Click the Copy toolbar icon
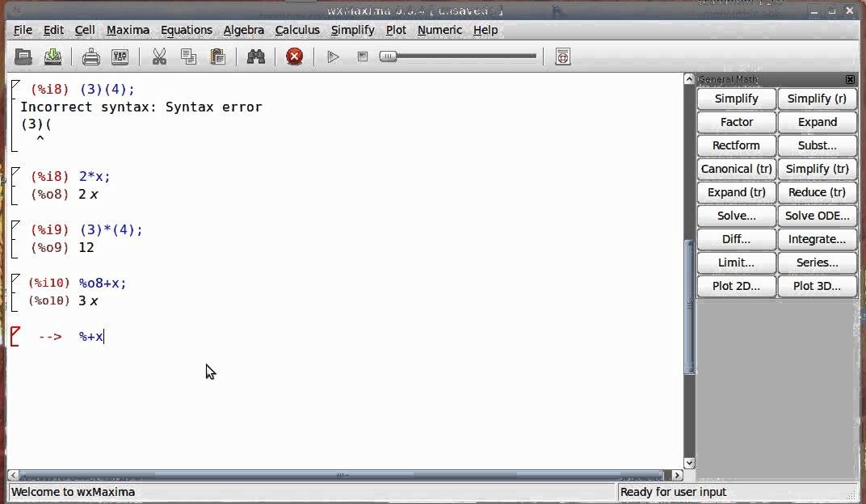The width and height of the screenshot is (866, 504). pos(188,57)
